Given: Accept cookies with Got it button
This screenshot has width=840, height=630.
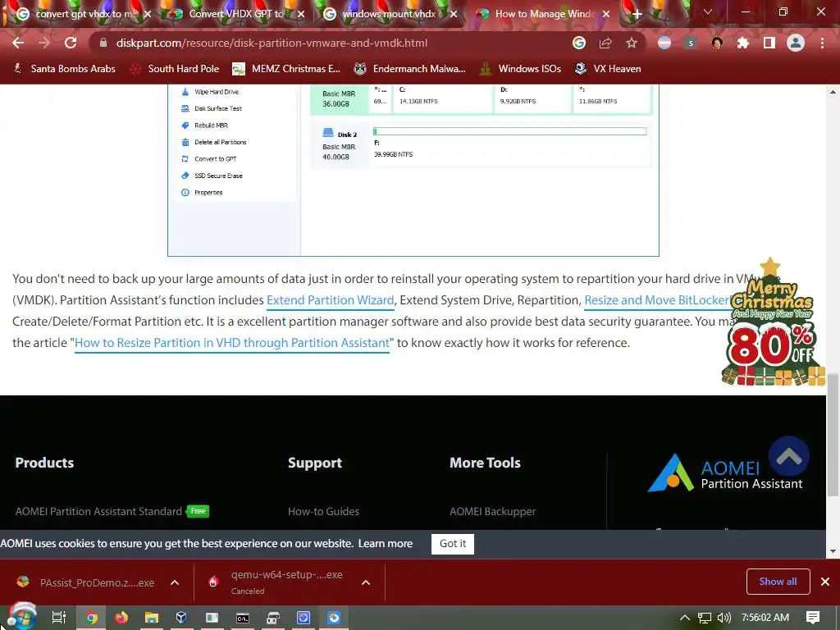Looking at the screenshot, I should (x=453, y=544).
